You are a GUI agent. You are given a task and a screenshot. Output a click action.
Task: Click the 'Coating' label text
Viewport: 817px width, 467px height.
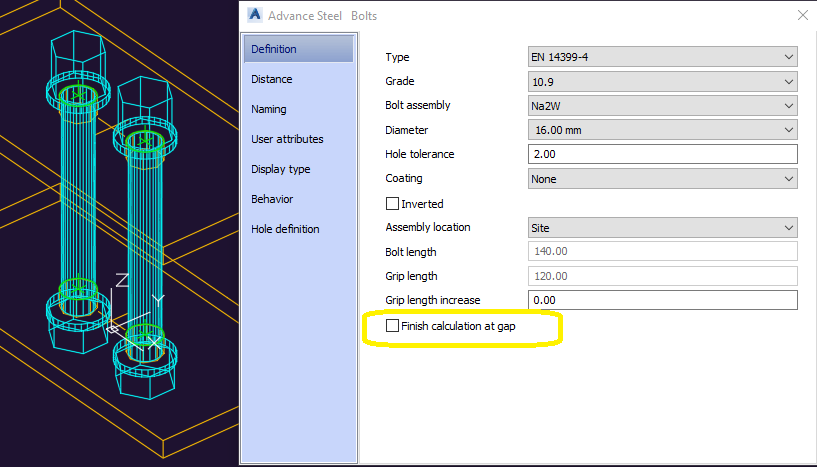(404, 178)
